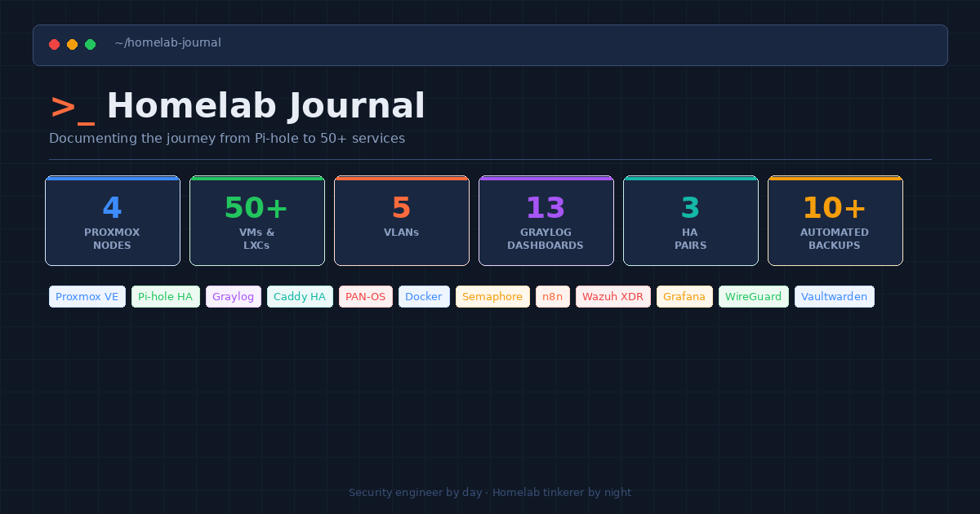
Task: Click the small orange tag pill
Action: click(x=553, y=297)
